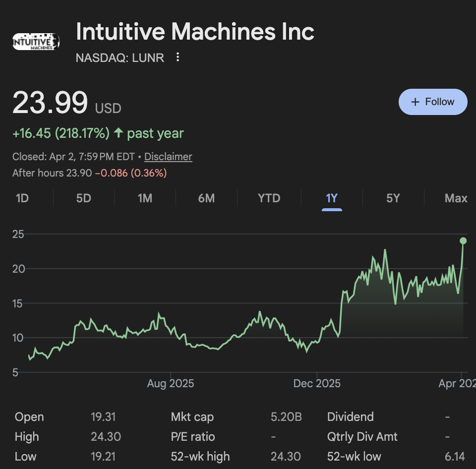Click the latest price dot on chart
Screen dimensions: 476x469
pyautogui.click(x=463, y=241)
